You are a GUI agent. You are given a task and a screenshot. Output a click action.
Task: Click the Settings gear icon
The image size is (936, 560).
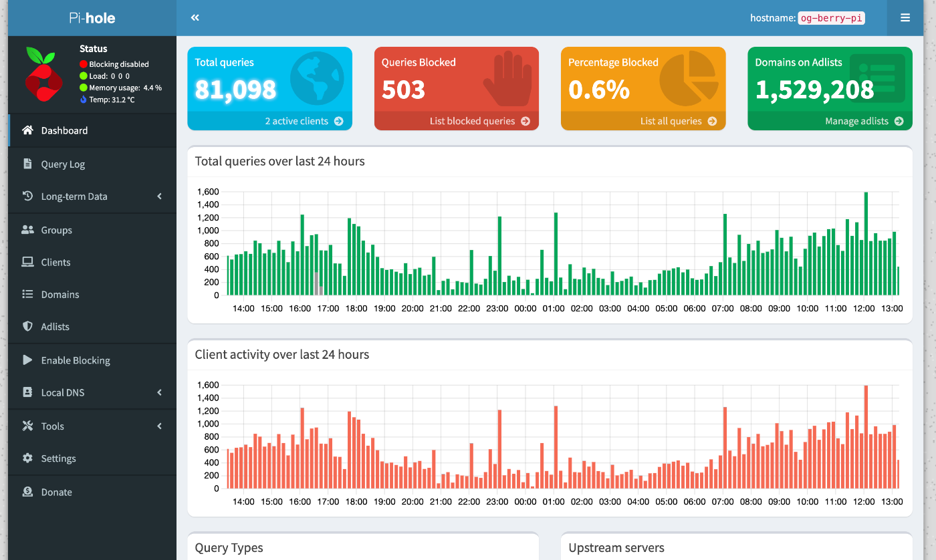tap(27, 458)
